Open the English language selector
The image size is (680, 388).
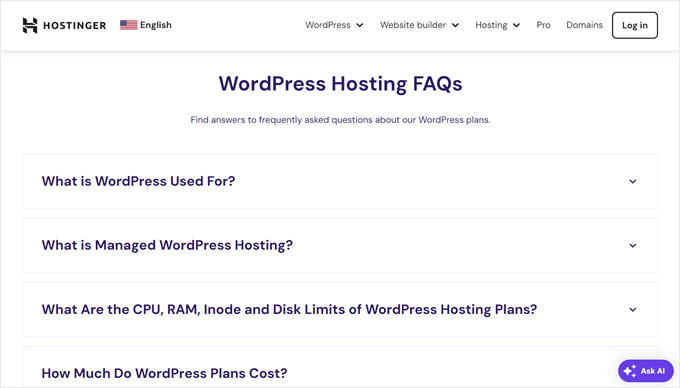tap(146, 25)
